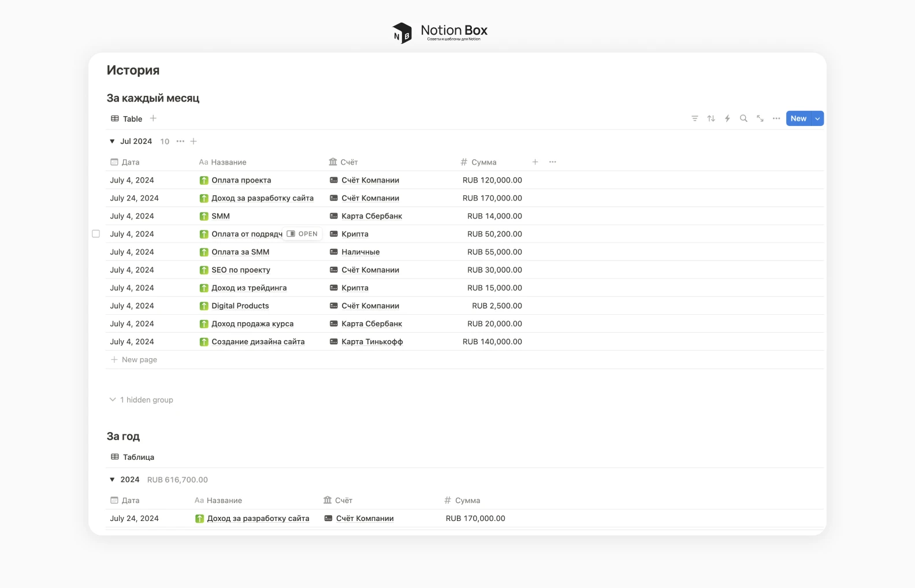Tick the checkbox beside Оплата от подрядч row
The image size is (915, 588).
click(96, 234)
